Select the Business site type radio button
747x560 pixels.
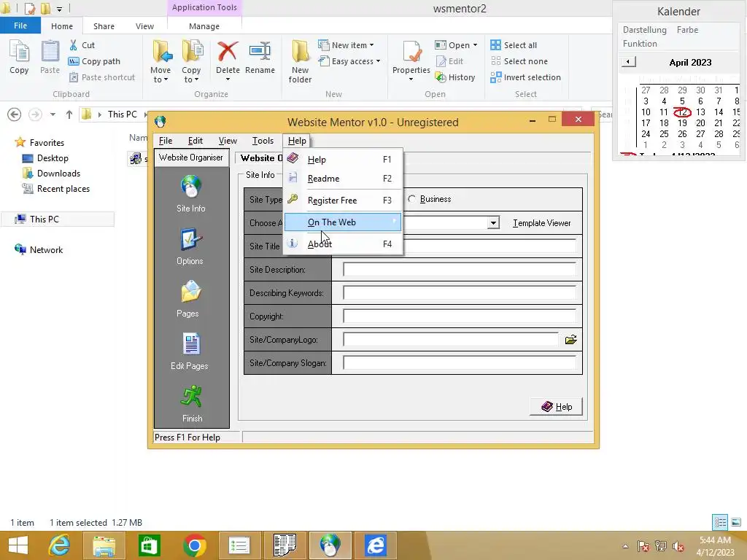[x=411, y=199]
